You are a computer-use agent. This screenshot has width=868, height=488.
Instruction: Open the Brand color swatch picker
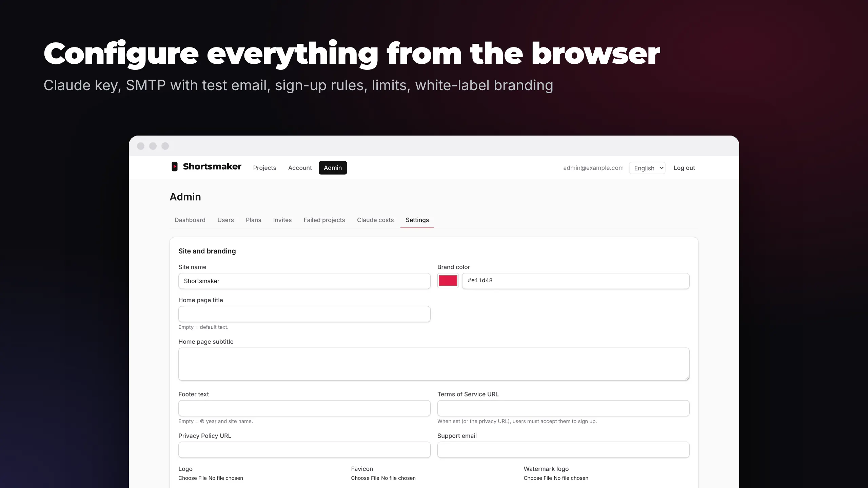[x=448, y=281]
